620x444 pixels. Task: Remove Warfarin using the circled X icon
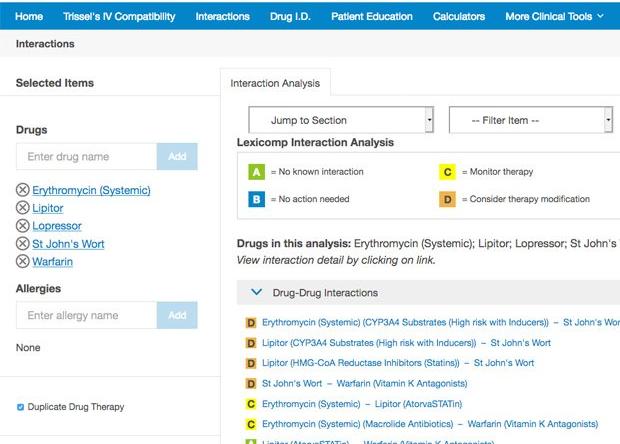pos(23,262)
